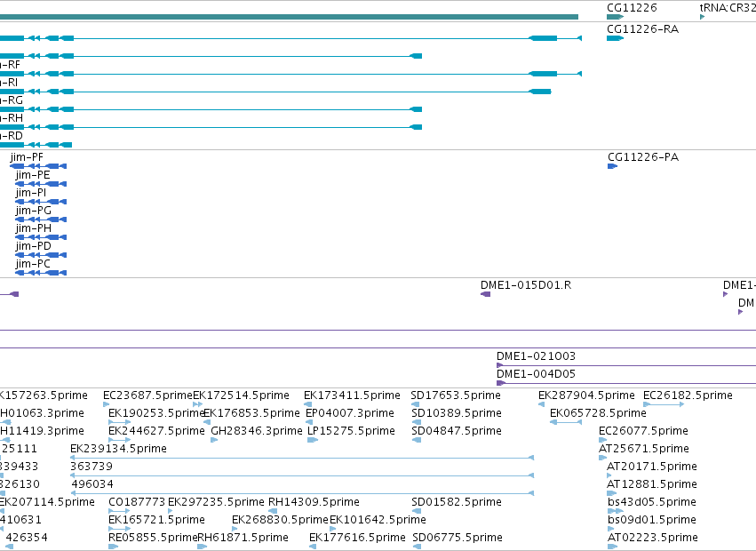The width and height of the screenshot is (756, 551).
Task: Select EST label SD06775.5prime
Action: (x=458, y=538)
